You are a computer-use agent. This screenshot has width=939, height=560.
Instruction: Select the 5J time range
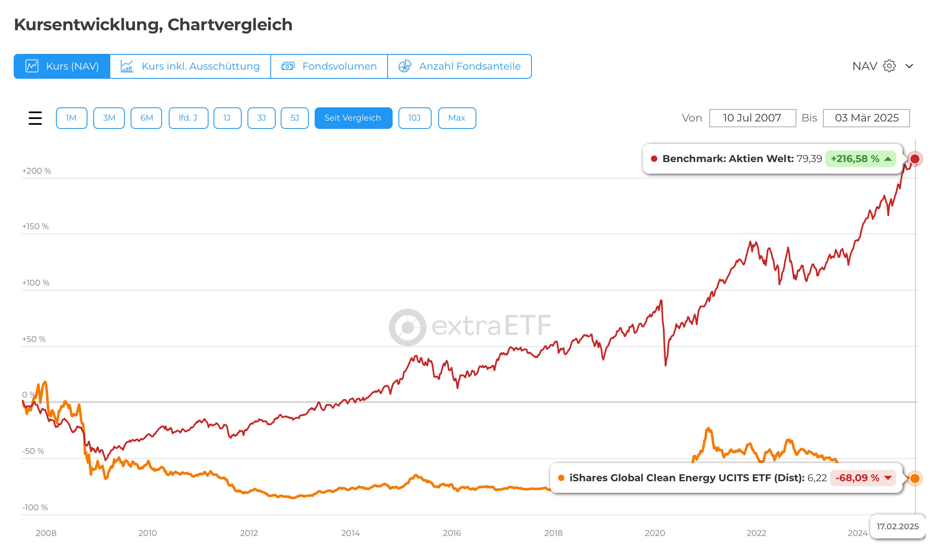(294, 118)
